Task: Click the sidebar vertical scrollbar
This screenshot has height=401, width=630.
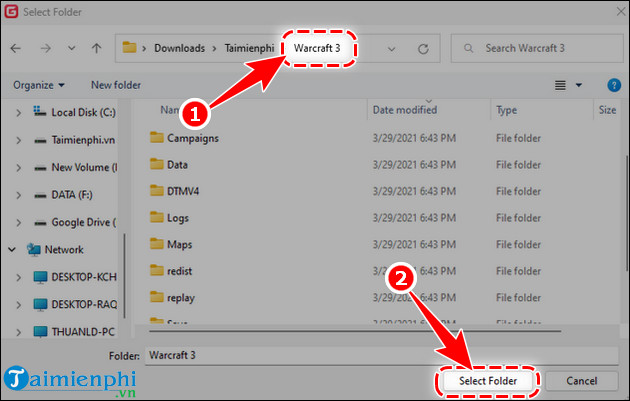Action: [x=125, y=276]
